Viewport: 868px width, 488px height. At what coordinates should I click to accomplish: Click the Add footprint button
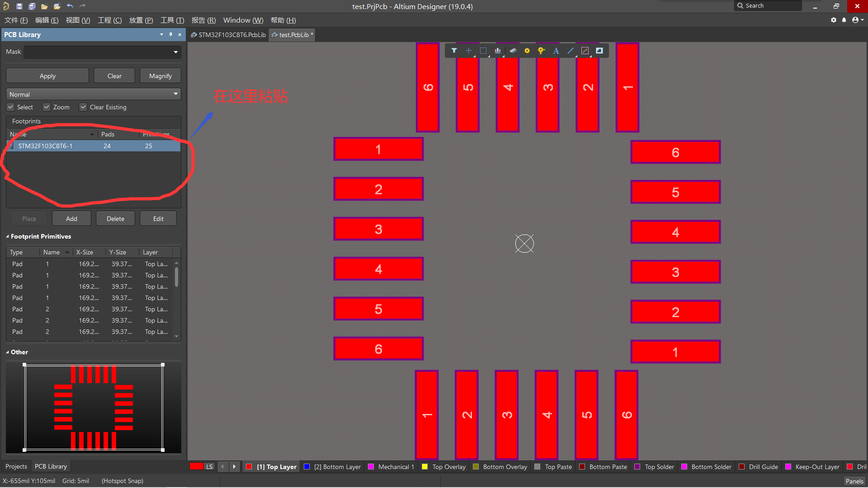click(71, 218)
